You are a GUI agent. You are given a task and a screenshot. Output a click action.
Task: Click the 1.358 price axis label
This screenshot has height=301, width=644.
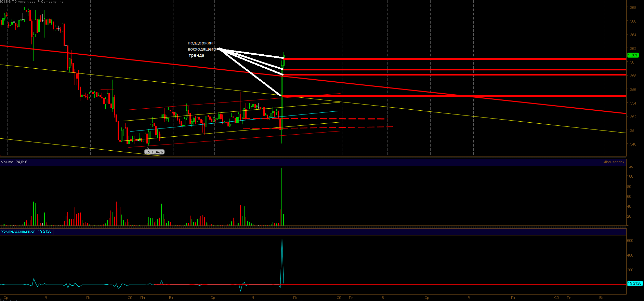click(x=632, y=76)
